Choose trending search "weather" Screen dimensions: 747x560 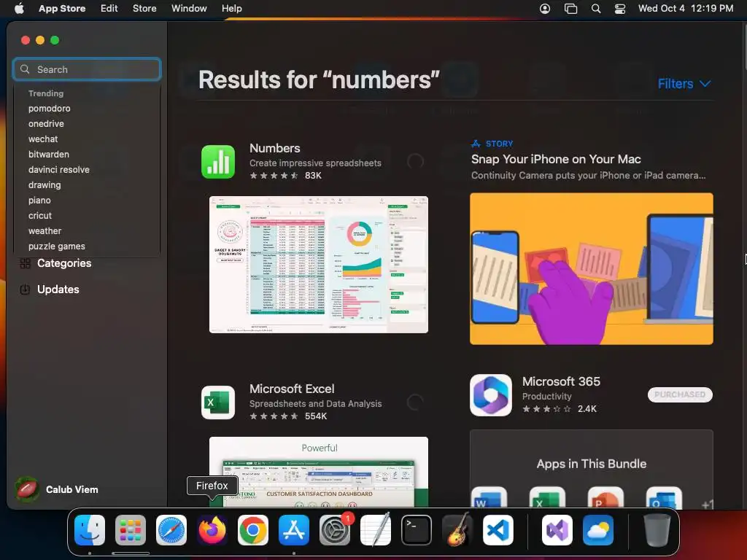click(44, 231)
